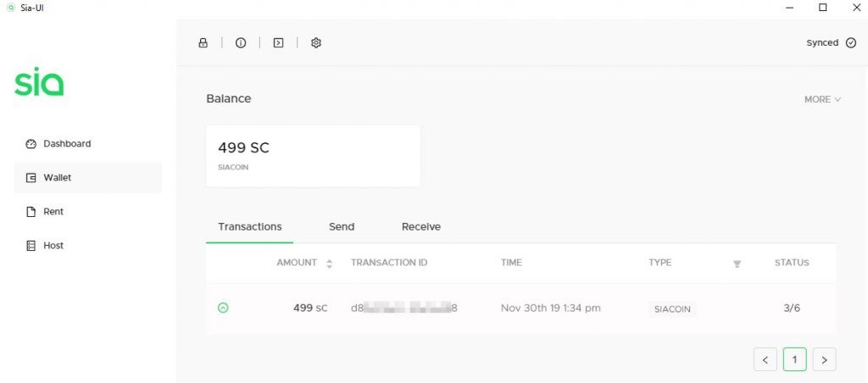Go to previous page of transactions
This screenshot has width=868, height=383.
point(765,360)
